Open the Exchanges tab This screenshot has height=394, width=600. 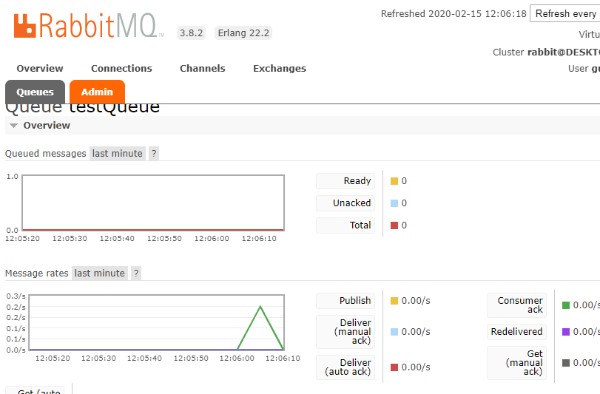[279, 68]
